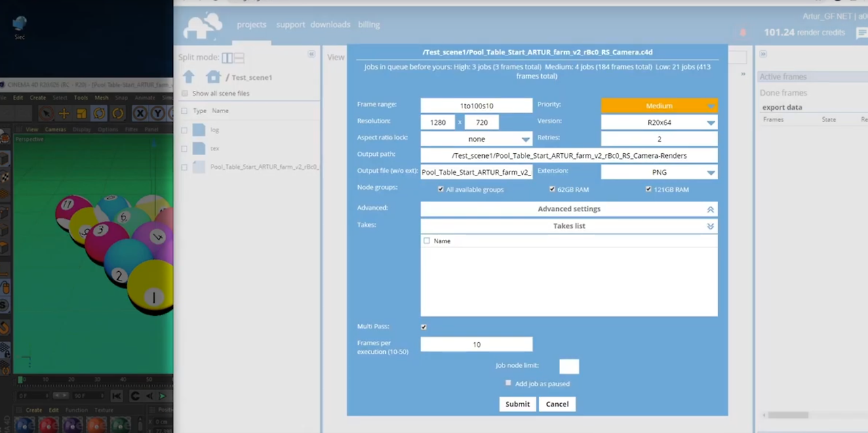This screenshot has width=868, height=433.
Task: Open the downloads menu
Action: pos(330,24)
